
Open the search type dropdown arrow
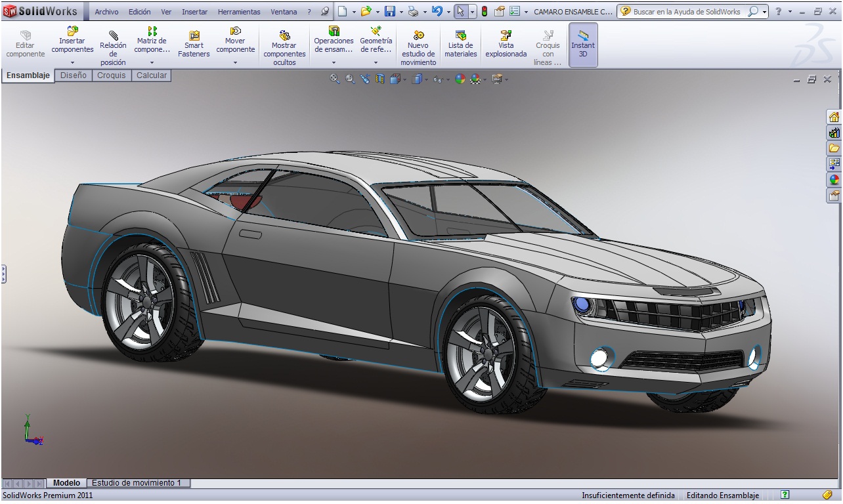coord(765,12)
